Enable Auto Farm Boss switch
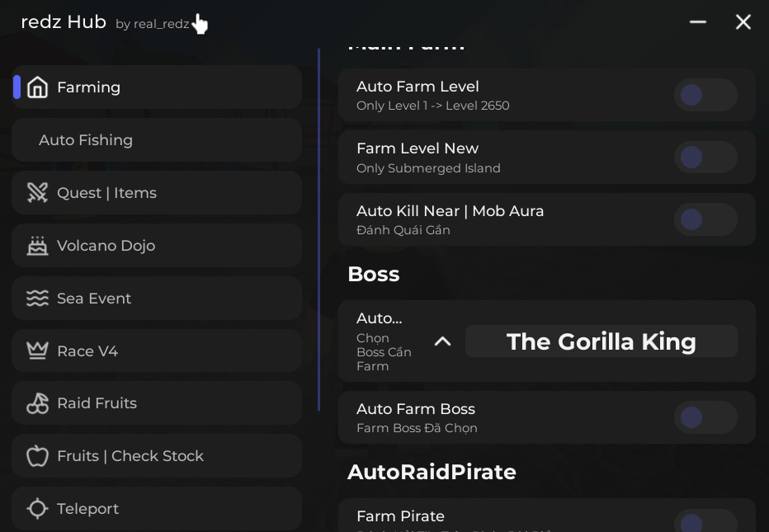The height and width of the screenshot is (532, 769). (705, 417)
